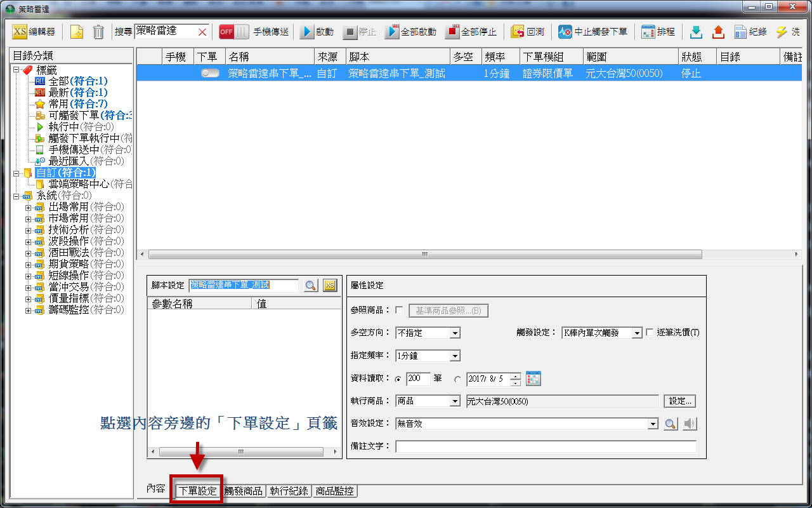The width and height of the screenshot is (812, 508).
Task: Open the 音效設定 dropdown
Action: pos(527,424)
